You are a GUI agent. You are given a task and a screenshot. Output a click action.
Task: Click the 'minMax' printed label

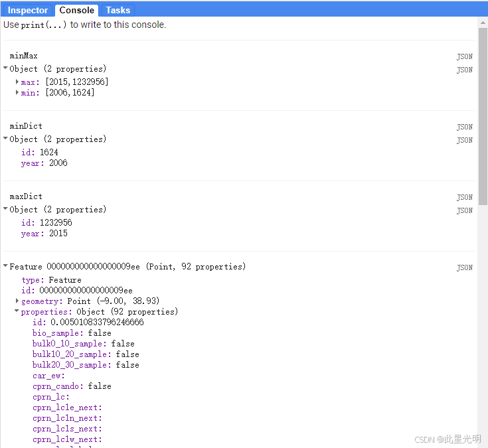click(24, 56)
